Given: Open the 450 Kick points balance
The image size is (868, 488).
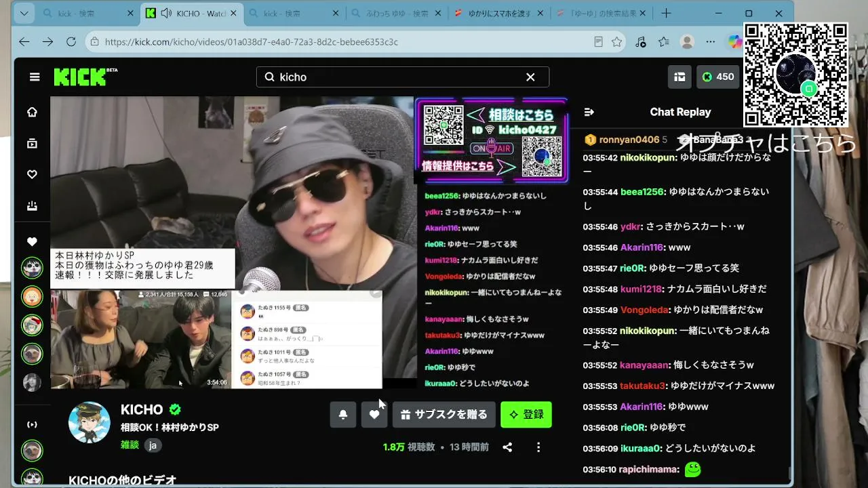Looking at the screenshot, I should [718, 77].
